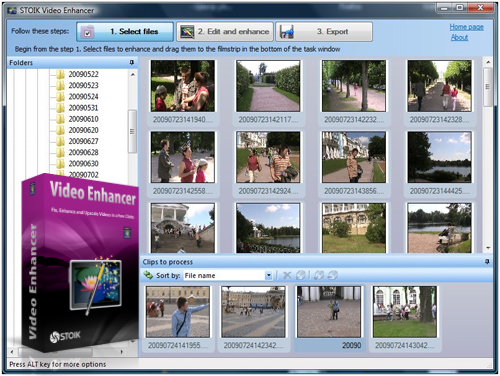
Task: Click the Sort by dropdown arrow
Action: tap(268, 275)
